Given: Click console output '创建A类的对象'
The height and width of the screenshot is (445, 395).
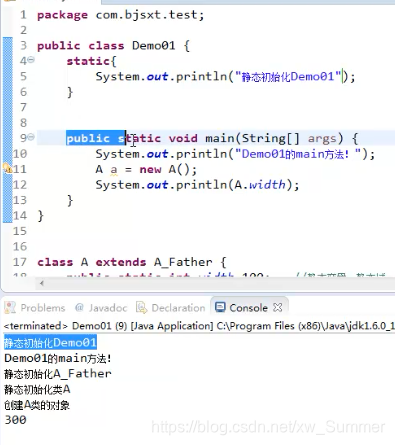Looking at the screenshot, I should pyautogui.click(x=37, y=405).
